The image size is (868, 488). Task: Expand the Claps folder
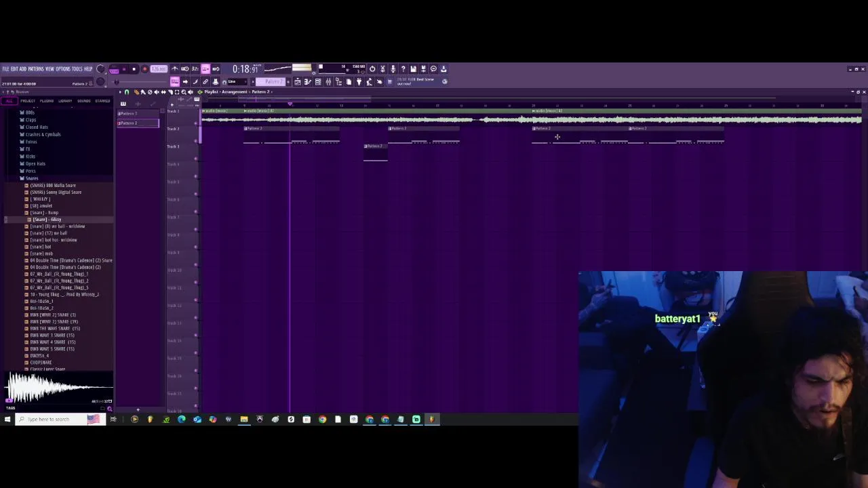point(31,120)
